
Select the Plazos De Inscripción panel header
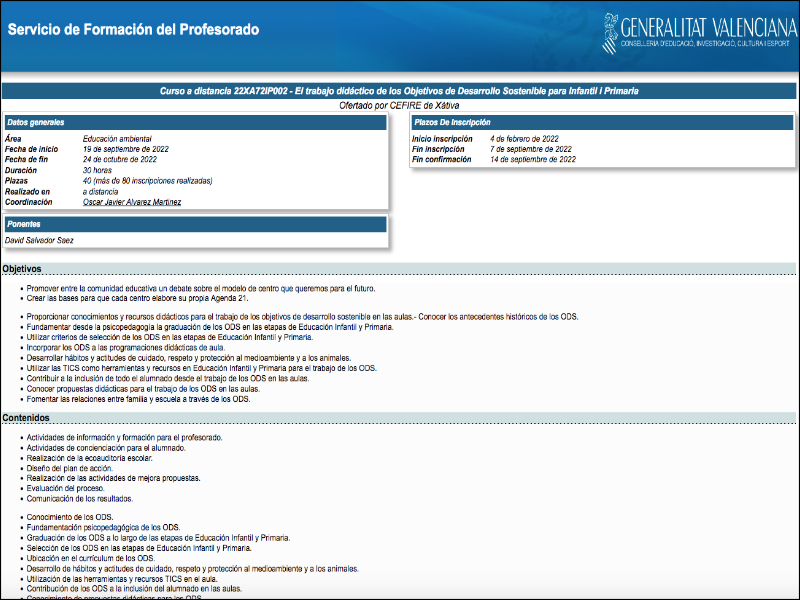pos(603,122)
